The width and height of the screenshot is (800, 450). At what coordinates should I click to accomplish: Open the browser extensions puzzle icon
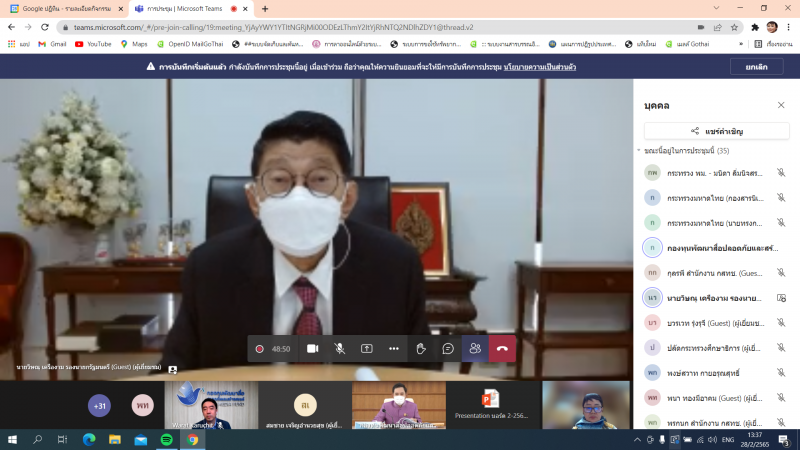pyautogui.click(x=755, y=28)
